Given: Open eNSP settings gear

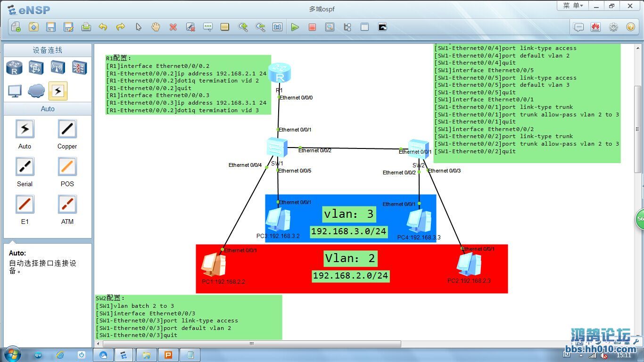Looking at the screenshot, I should click(x=613, y=27).
